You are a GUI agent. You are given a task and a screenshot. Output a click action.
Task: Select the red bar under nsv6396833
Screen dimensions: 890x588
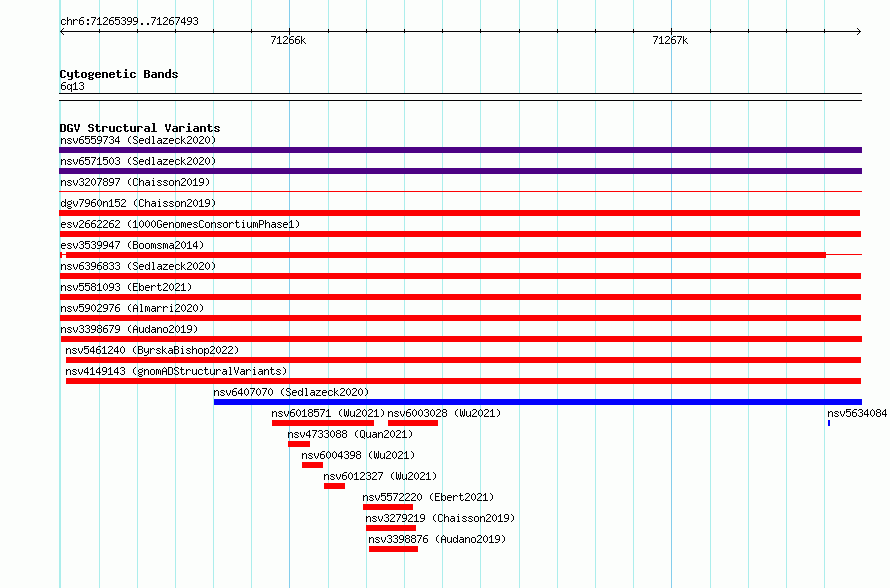click(x=460, y=276)
